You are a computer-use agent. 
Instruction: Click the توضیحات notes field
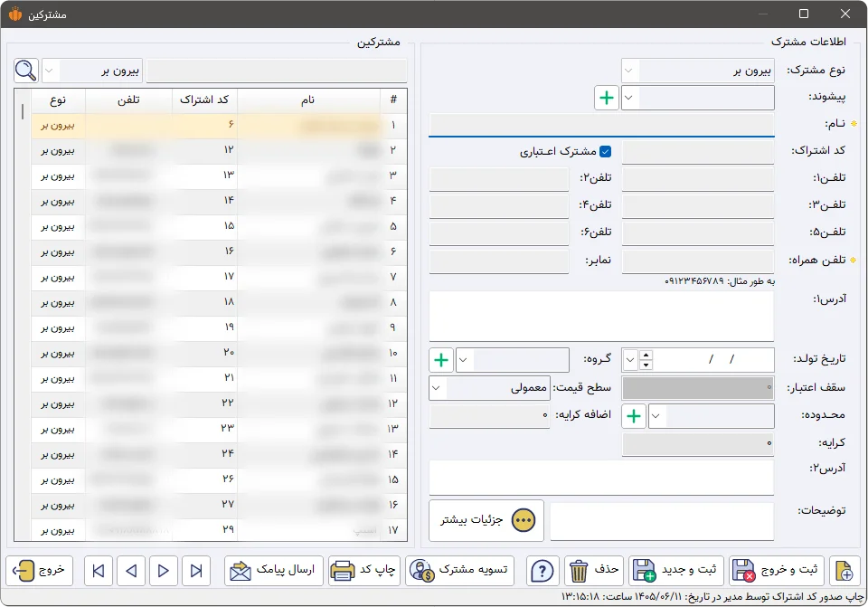(662, 520)
